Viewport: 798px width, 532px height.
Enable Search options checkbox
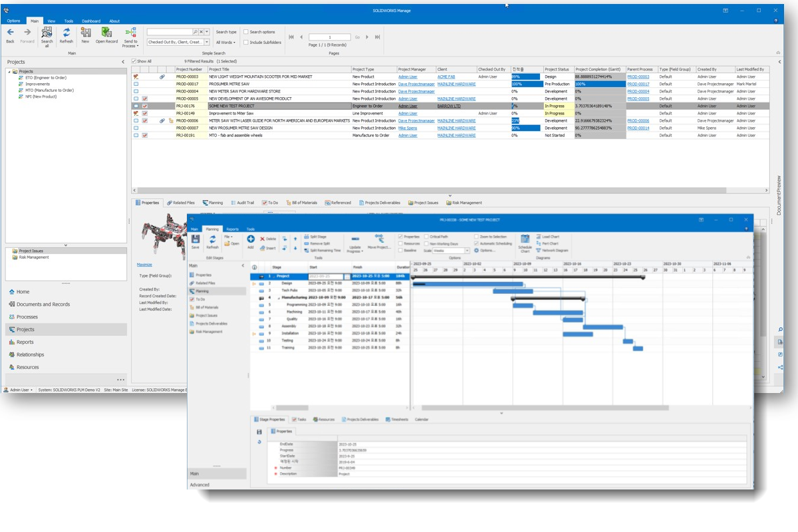coord(246,32)
